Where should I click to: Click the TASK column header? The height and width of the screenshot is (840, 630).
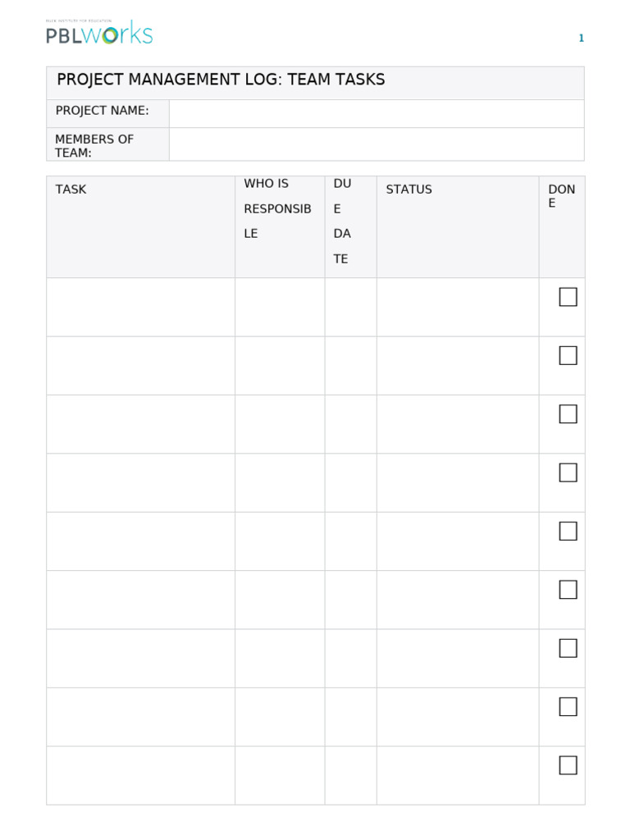click(x=71, y=189)
